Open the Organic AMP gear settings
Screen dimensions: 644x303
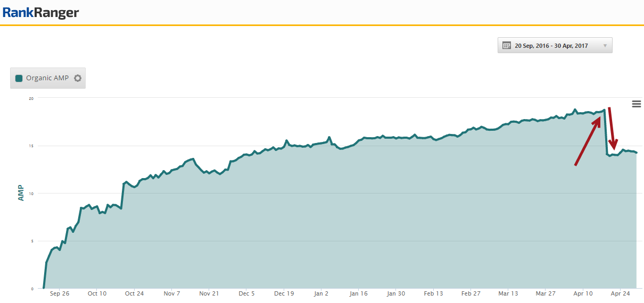78,78
